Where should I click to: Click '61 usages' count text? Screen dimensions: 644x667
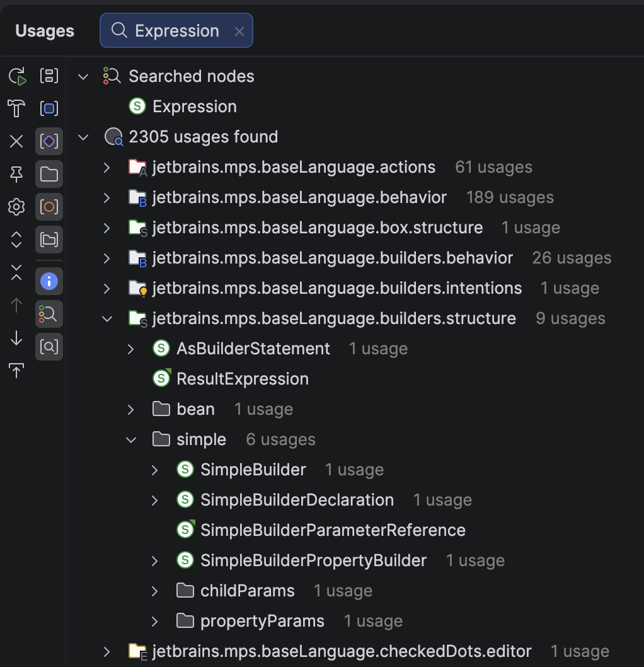click(493, 167)
